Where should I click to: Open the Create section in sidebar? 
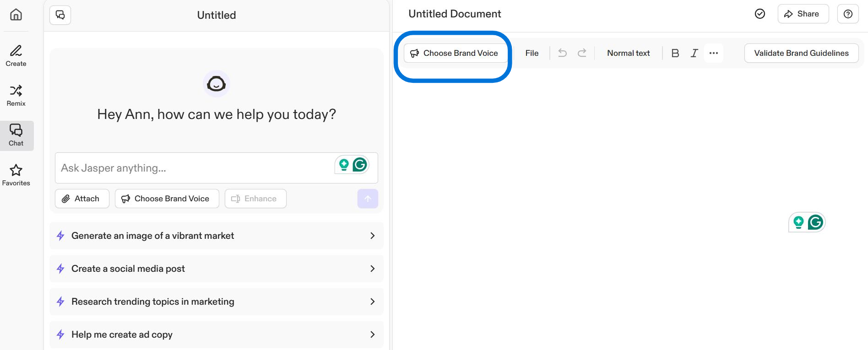[16, 55]
